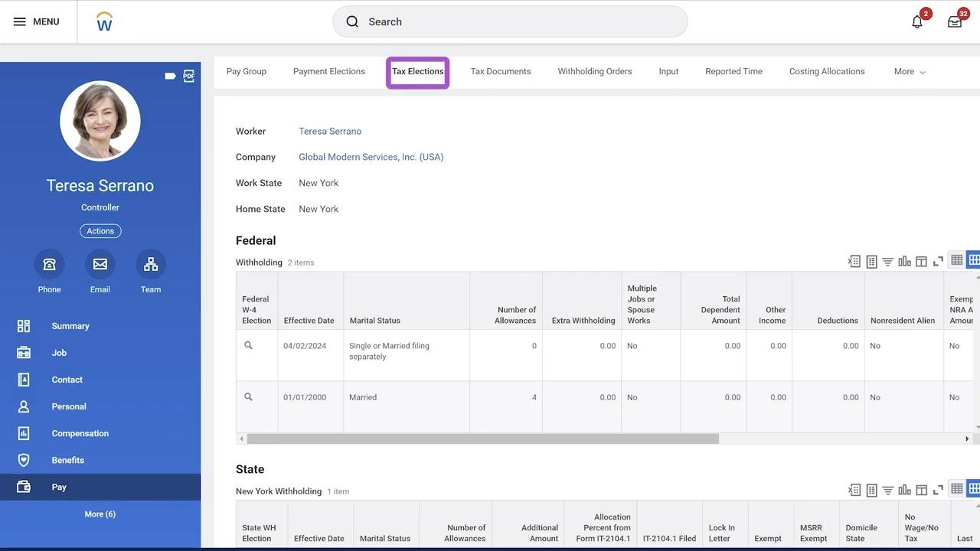The image size is (980, 551).
Task: Open the inbox tray icon
Action: 955,21
